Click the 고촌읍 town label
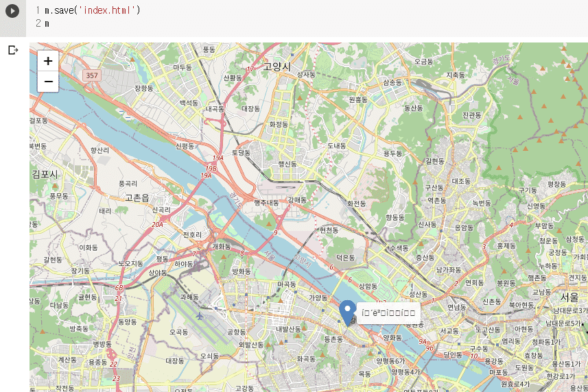 pos(137,197)
